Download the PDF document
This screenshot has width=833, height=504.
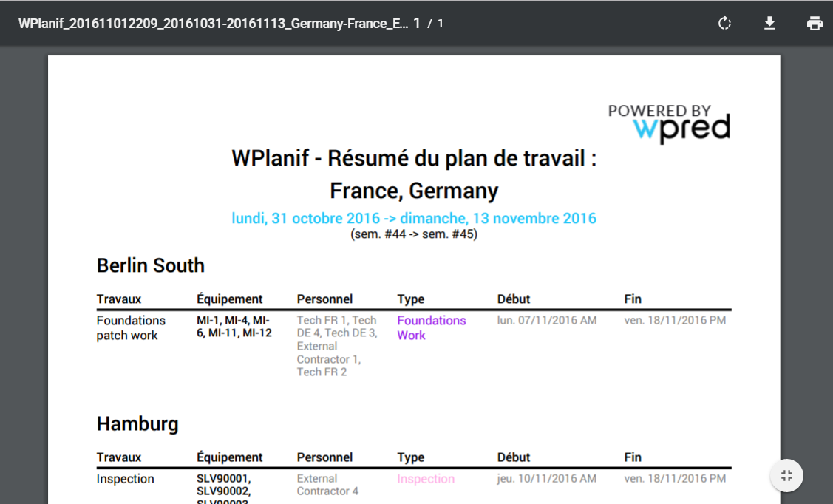pos(769,23)
